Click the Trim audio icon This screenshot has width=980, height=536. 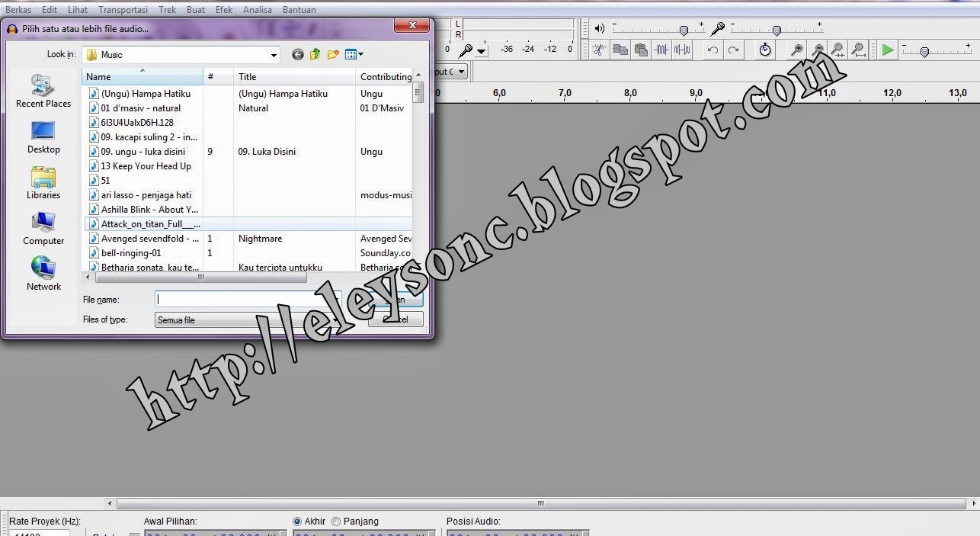pyautogui.click(x=661, y=50)
